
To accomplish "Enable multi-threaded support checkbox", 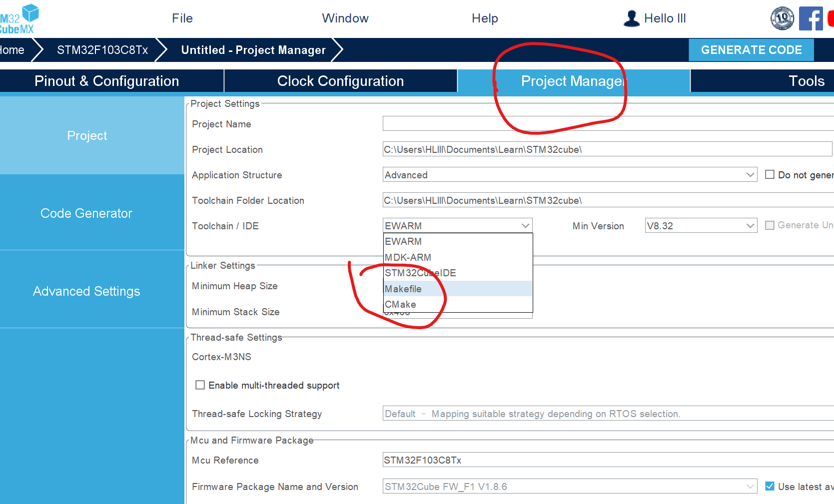I will (x=200, y=385).
